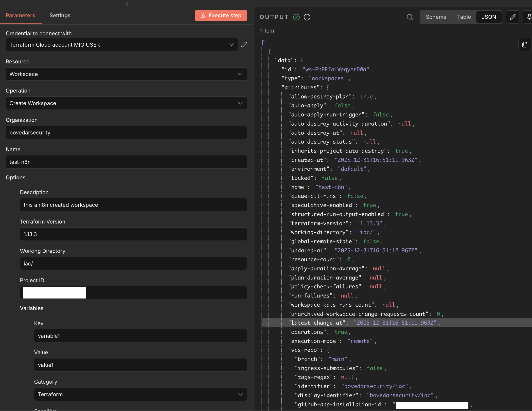Click the Working Directory field
532x411 pixels.
point(133,263)
